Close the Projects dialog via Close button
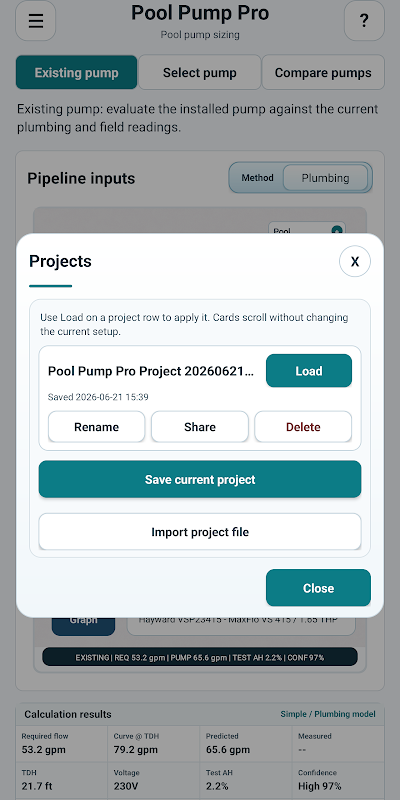Image resolution: width=400 pixels, height=800 pixels. (x=318, y=588)
